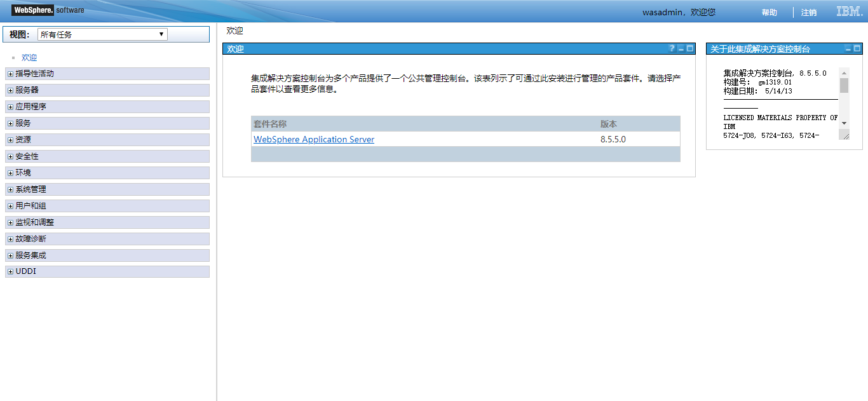This screenshot has height=401, width=868.
Task: Expand the 监视和调整 tree node
Action: point(10,222)
